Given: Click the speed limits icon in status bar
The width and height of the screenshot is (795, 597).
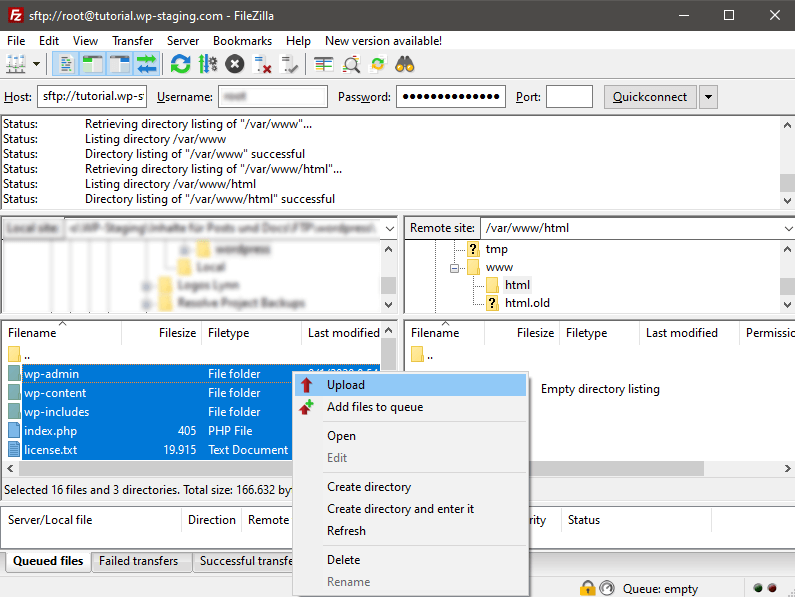Looking at the screenshot, I should pyautogui.click(x=607, y=588).
